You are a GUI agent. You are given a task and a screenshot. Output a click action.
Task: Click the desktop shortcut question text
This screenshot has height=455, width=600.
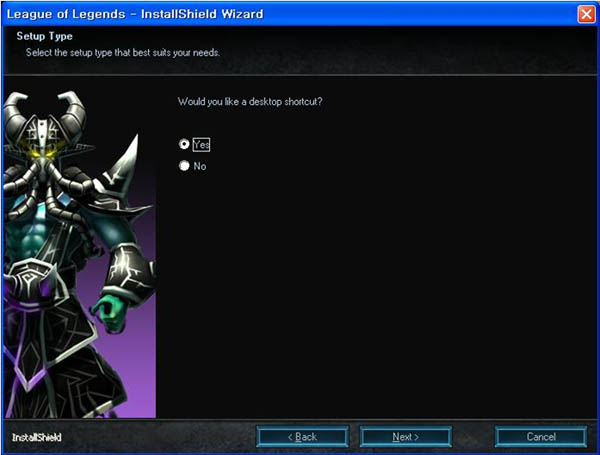250,102
